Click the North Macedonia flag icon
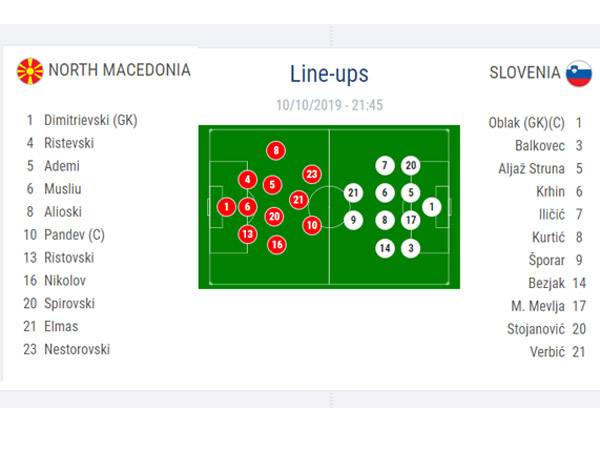This screenshot has width=600, height=450. point(30,71)
